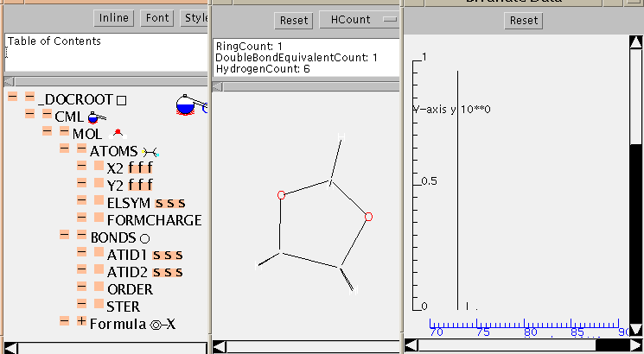The image size is (644, 354).
Task: Select the ORDER tree item
Action: click(x=130, y=289)
